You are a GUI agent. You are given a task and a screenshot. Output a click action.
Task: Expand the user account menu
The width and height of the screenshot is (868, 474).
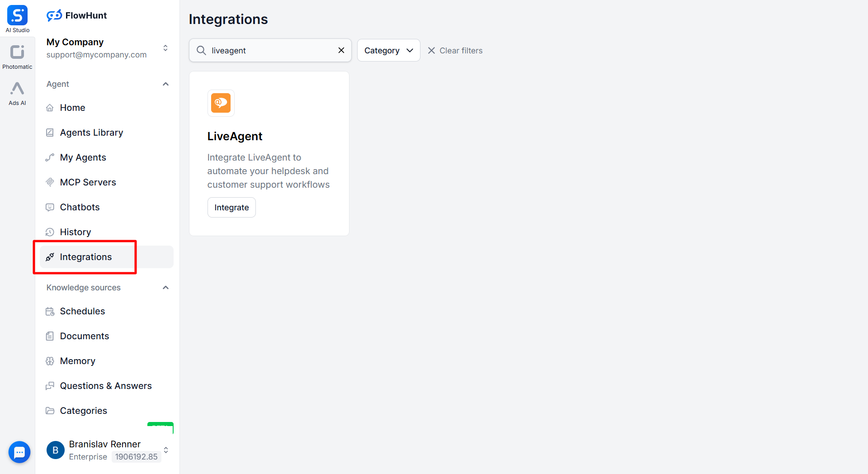(x=166, y=450)
